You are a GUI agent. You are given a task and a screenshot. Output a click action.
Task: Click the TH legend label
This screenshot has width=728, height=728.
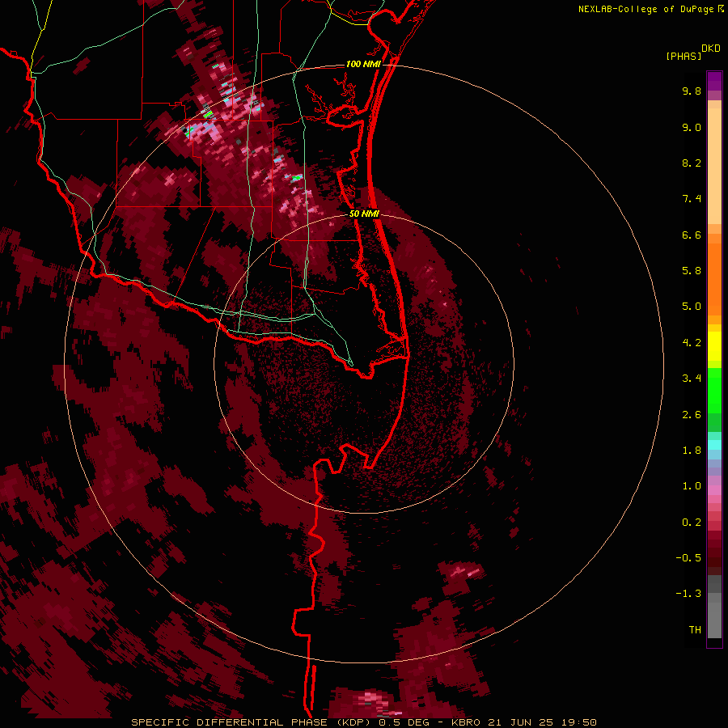(x=695, y=630)
